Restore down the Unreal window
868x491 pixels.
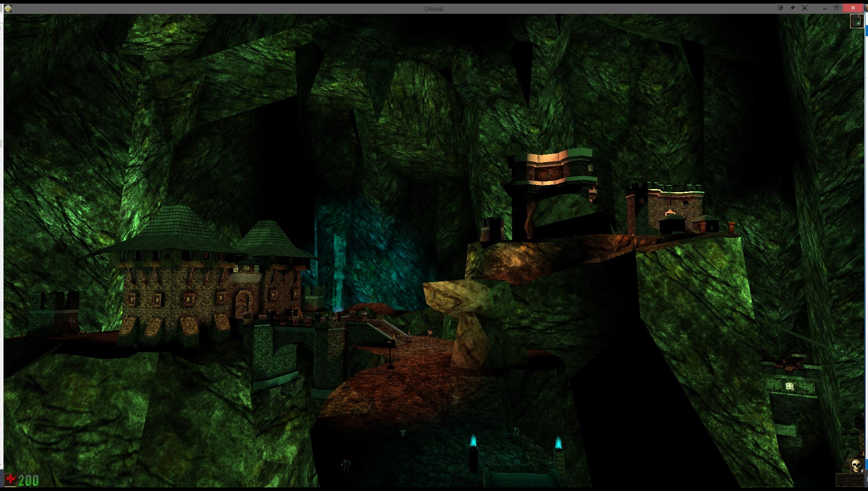pyautogui.click(x=836, y=8)
